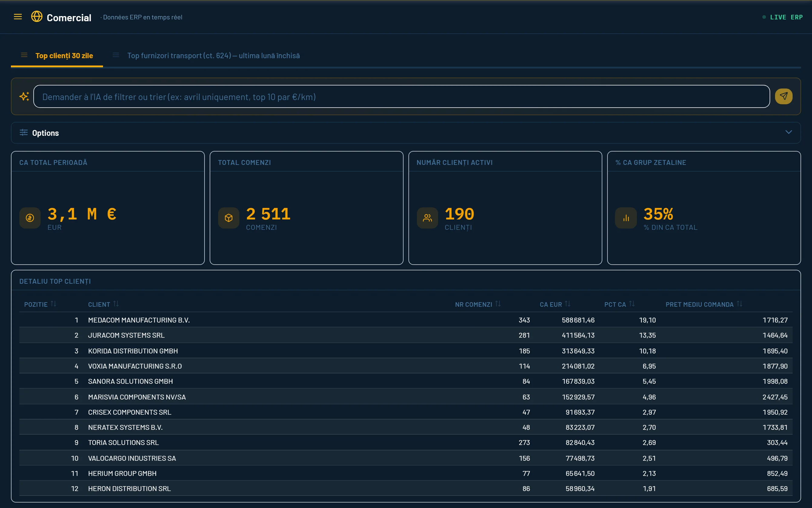Click NERATEX SYSTEMS B.V. row

click(406, 428)
